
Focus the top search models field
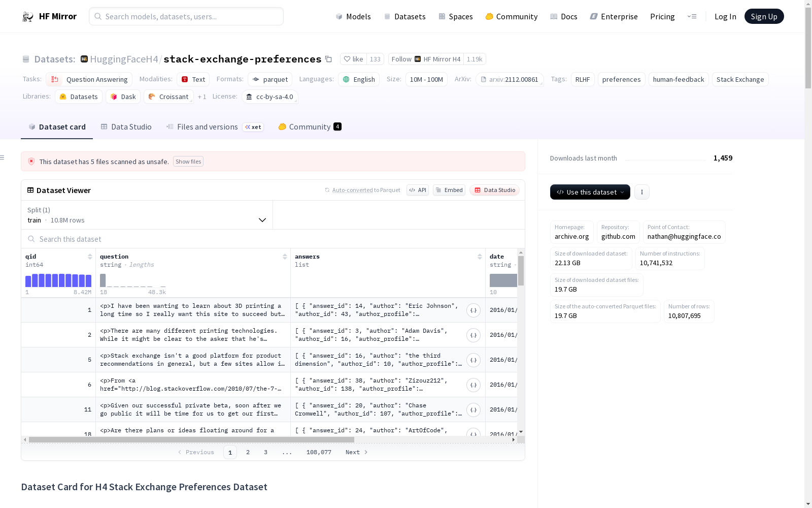tap(186, 16)
